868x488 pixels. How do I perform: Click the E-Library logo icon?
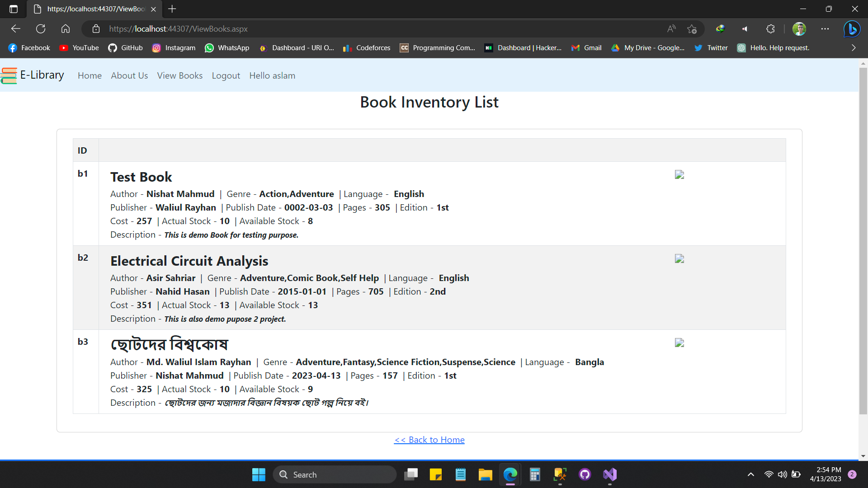coord(9,75)
